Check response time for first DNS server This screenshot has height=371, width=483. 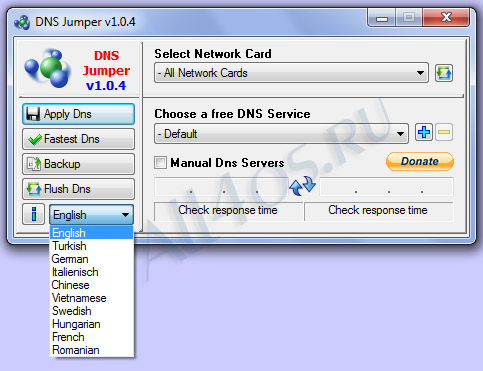[x=228, y=211]
